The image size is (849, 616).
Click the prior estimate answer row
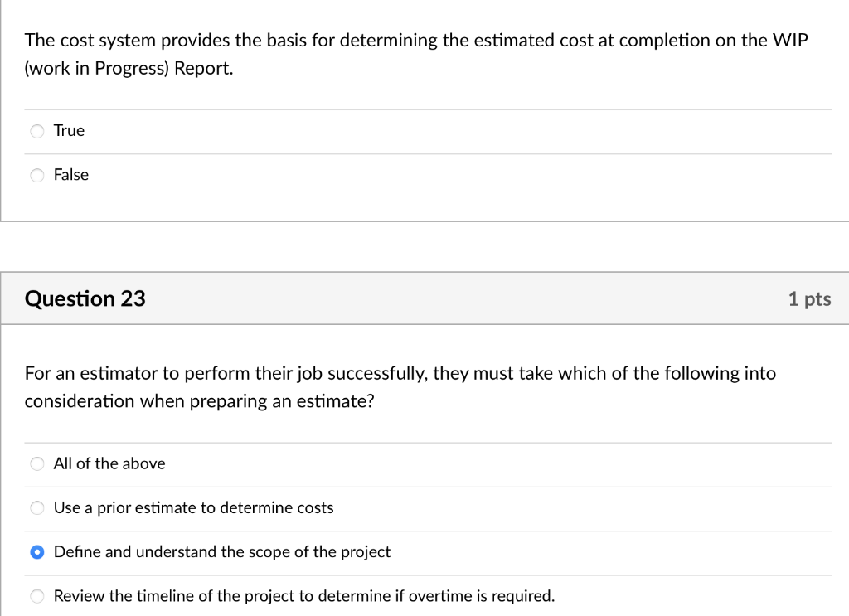[x=193, y=507]
